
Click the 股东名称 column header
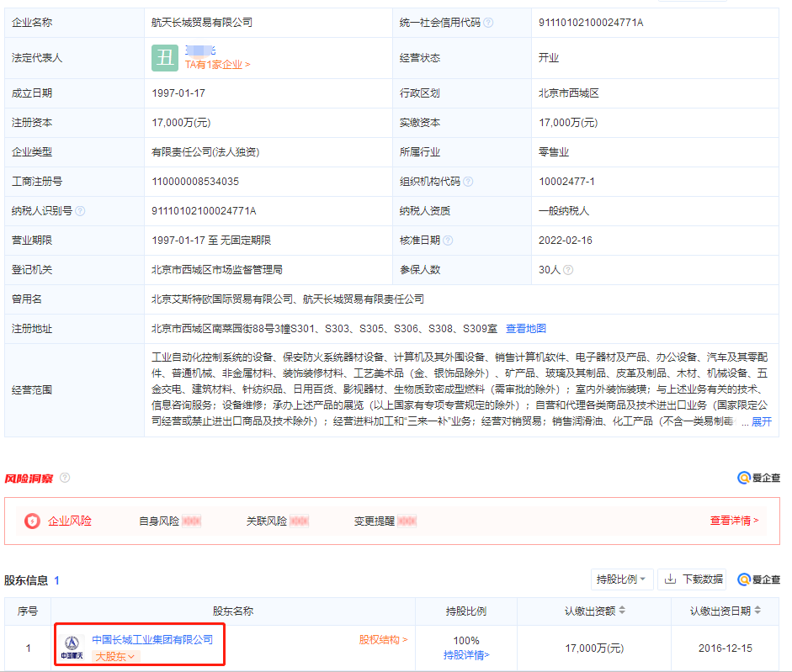pyautogui.click(x=233, y=611)
